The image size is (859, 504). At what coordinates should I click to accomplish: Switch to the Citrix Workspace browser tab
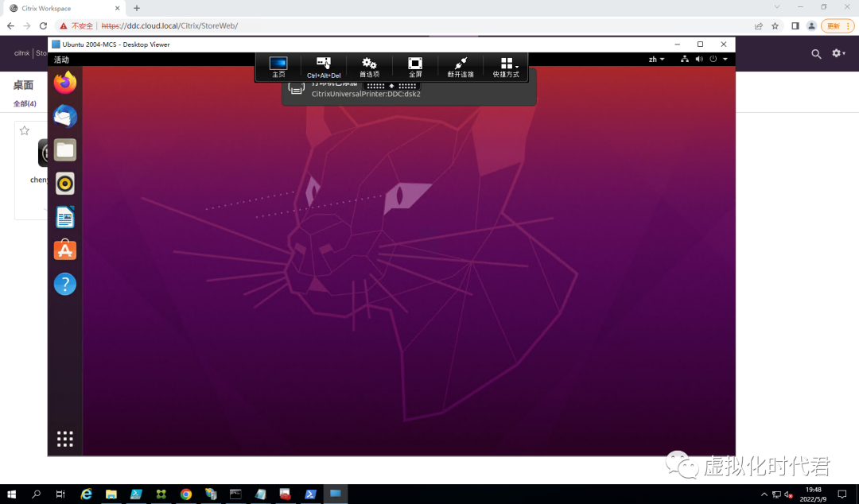[x=63, y=8]
